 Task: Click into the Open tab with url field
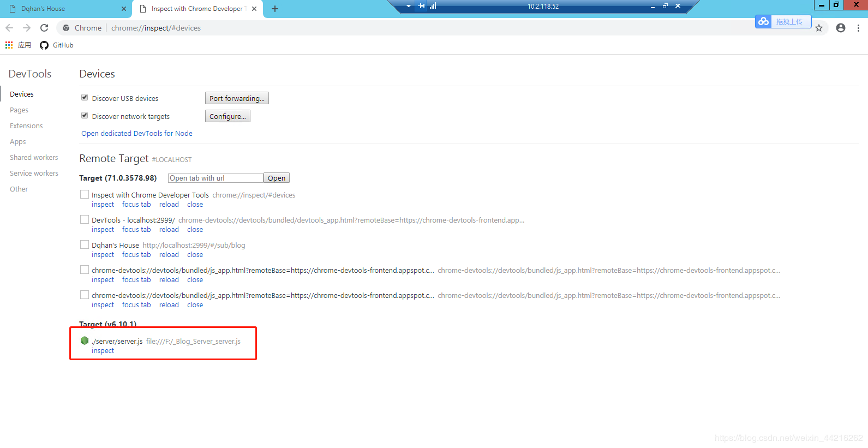pos(215,178)
